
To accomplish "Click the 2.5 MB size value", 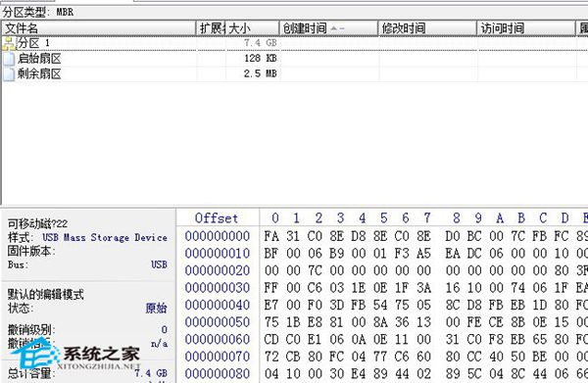I will (x=261, y=73).
